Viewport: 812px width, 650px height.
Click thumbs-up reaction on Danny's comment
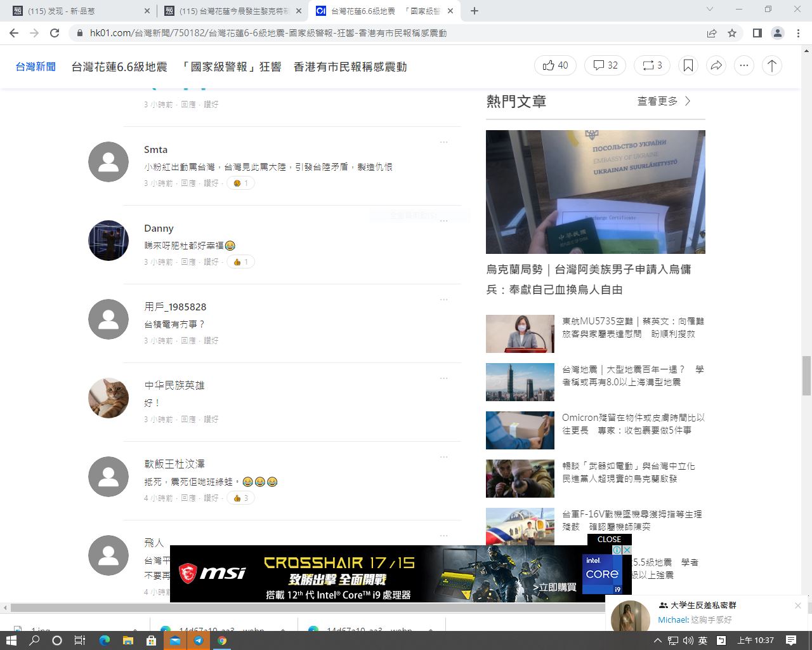click(x=241, y=262)
